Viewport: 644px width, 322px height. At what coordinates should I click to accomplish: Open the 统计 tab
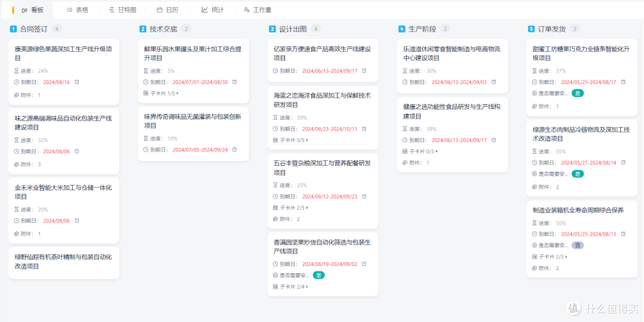213,10
